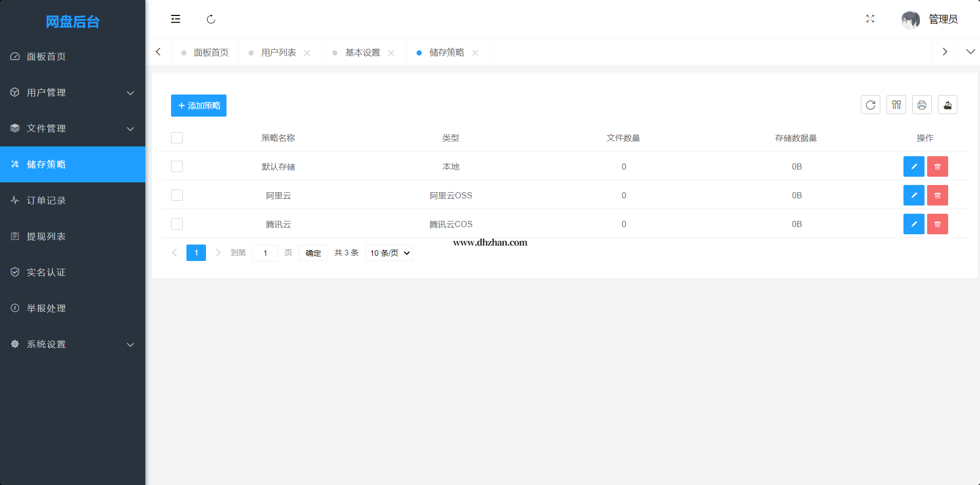Switch to the 基本设置 tab
The image size is (980, 485).
click(x=362, y=52)
